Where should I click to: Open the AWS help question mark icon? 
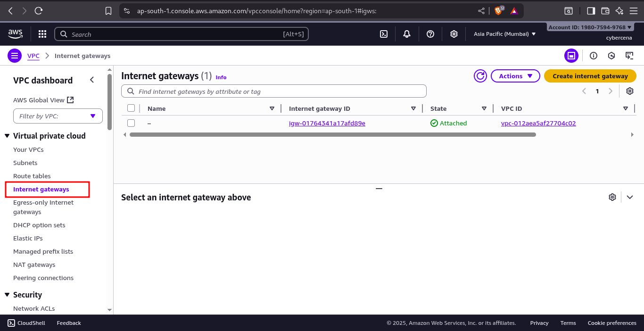click(x=430, y=34)
